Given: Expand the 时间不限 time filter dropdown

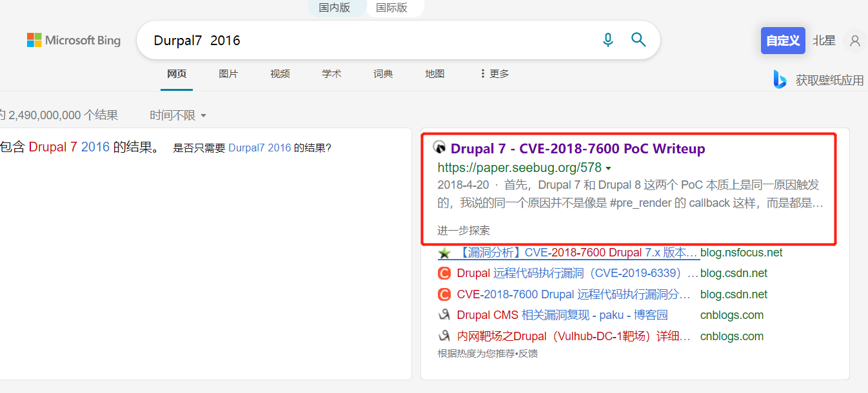Looking at the screenshot, I should click(x=178, y=115).
